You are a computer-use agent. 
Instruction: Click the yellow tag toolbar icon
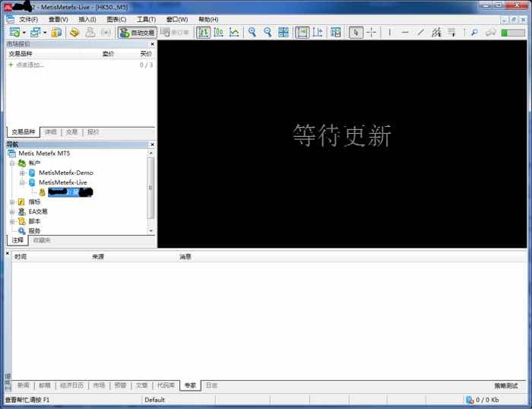pos(74,32)
